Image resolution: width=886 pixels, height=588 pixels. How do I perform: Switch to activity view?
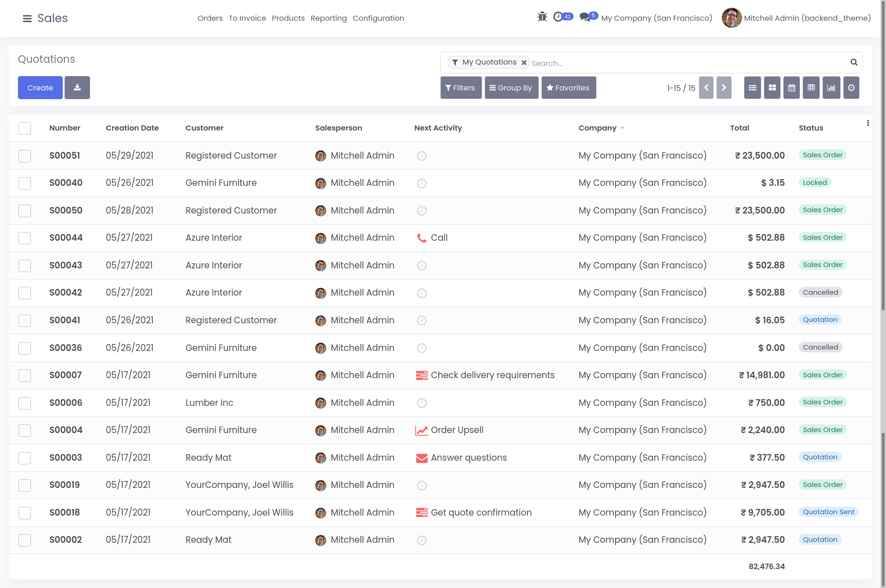(851, 88)
